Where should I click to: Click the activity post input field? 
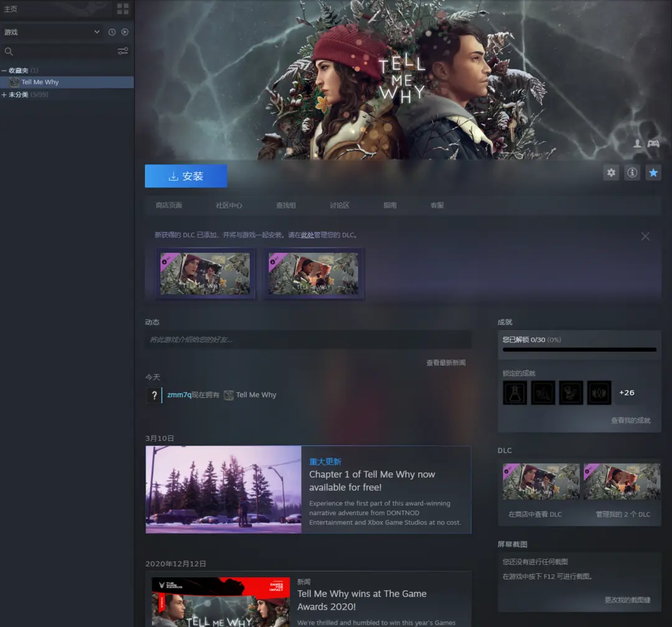pos(308,340)
